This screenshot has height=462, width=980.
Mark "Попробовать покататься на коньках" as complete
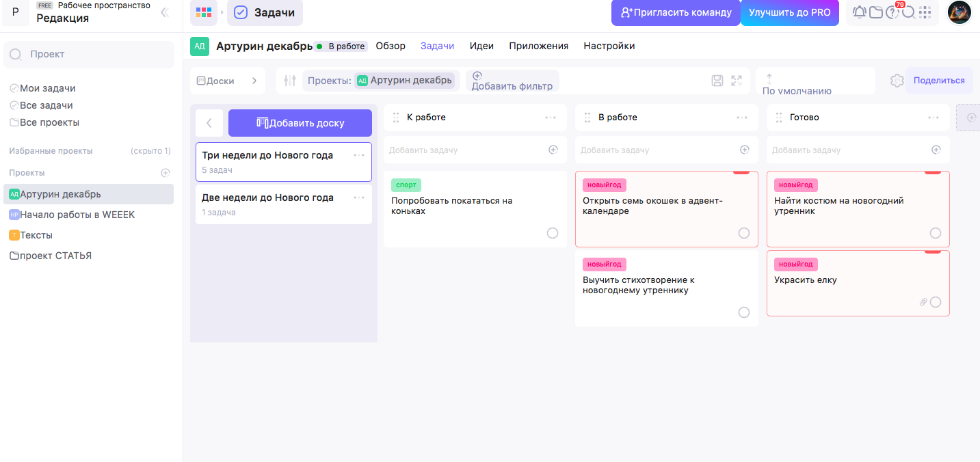pyautogui.click(x=553, y=233)
